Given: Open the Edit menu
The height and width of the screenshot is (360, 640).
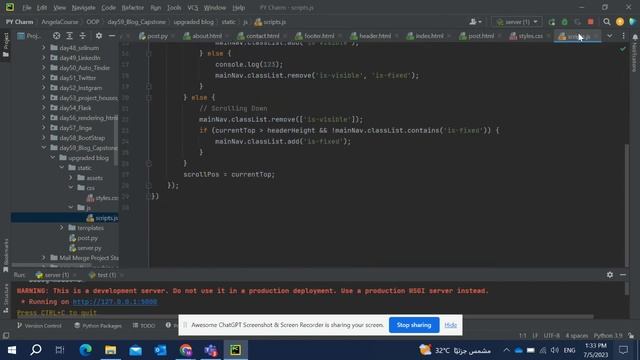Looking at the screenshot, I should (x=42, y=8).
